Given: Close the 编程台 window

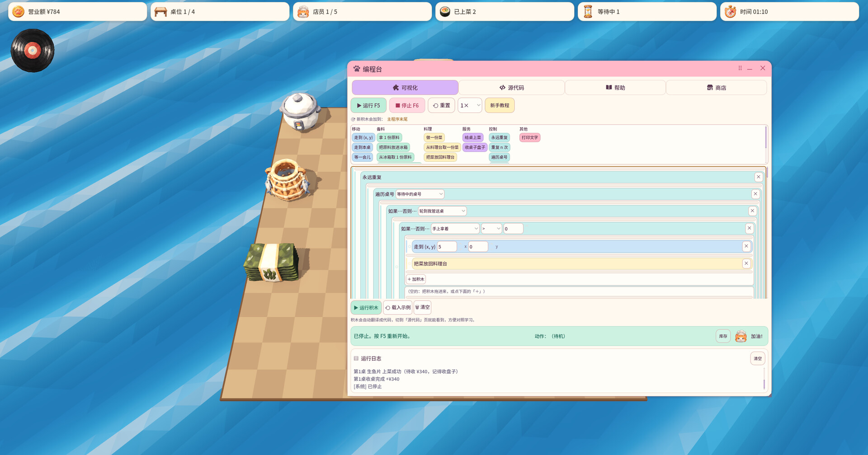Looking at the screenshot, I should pos(763,68).
